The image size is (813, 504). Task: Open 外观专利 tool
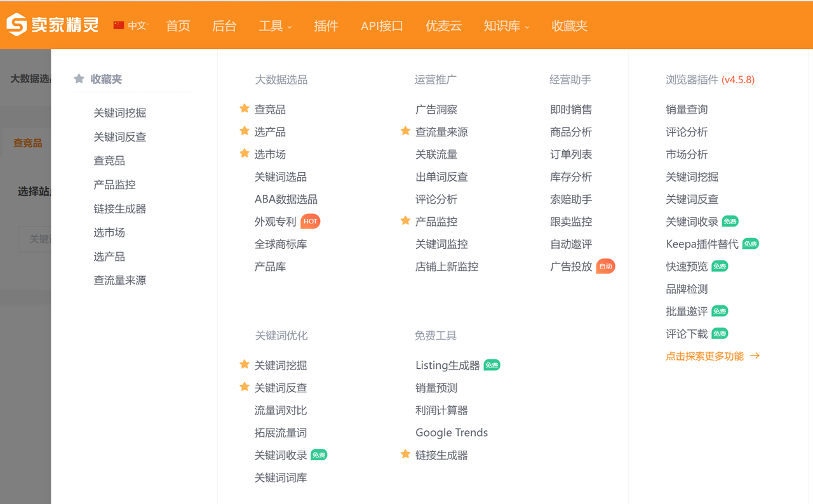pyautogui.click(x=276, y=222)
